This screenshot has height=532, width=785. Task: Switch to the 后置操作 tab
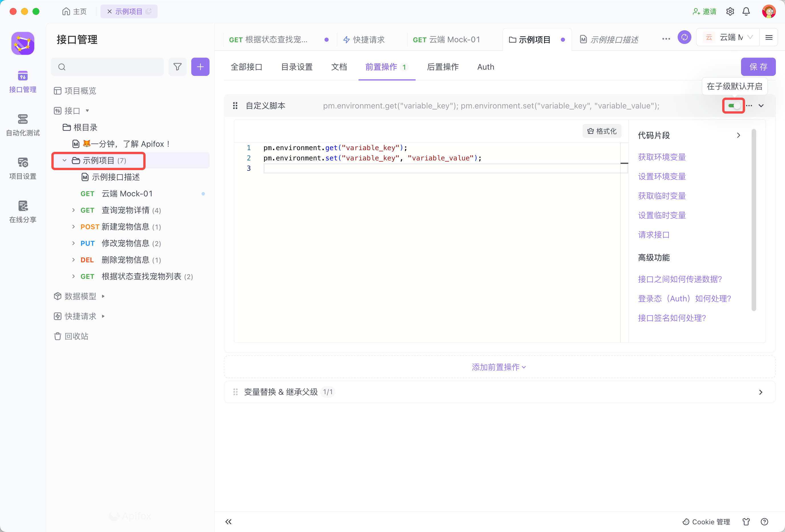point(442,67)
